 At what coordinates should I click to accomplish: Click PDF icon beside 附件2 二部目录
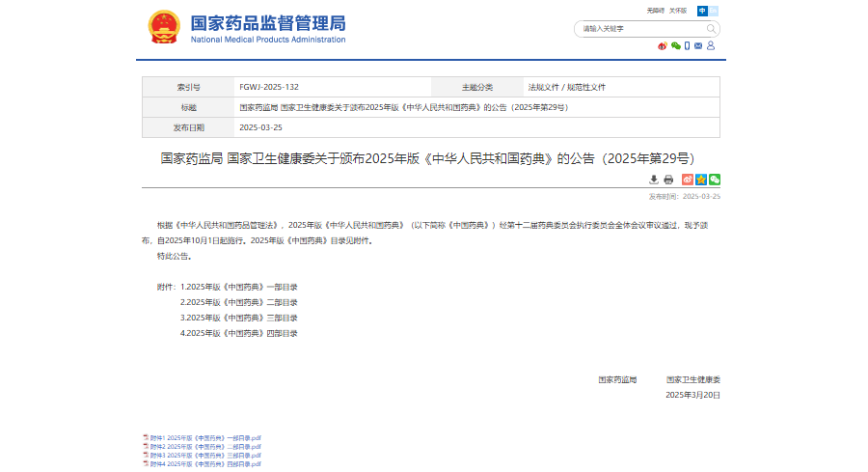click(x=146, y=447)
